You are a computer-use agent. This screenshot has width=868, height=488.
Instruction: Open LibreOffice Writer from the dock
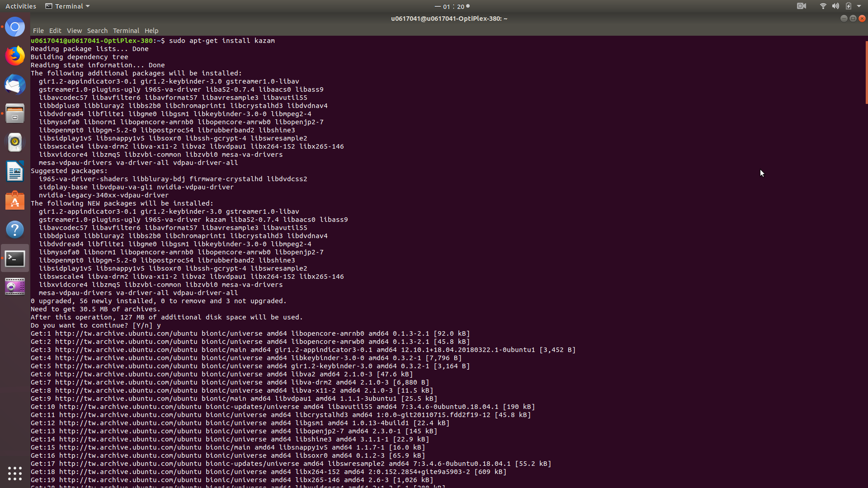point(15,172)
